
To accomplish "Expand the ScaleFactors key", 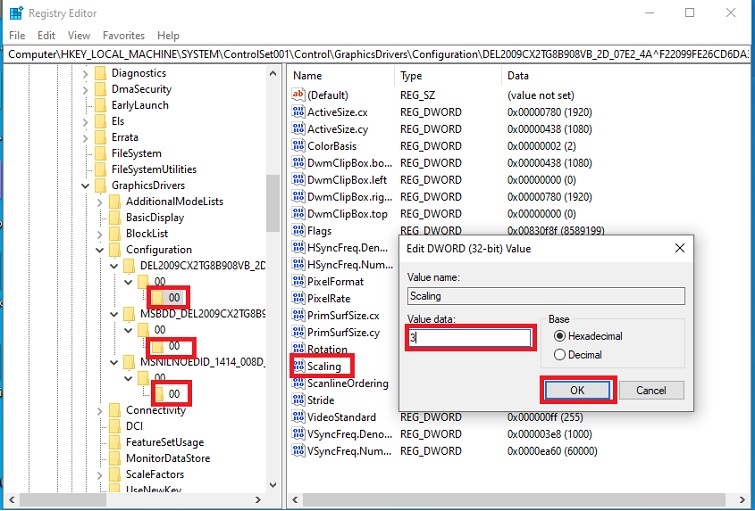I will coord(100,474).
